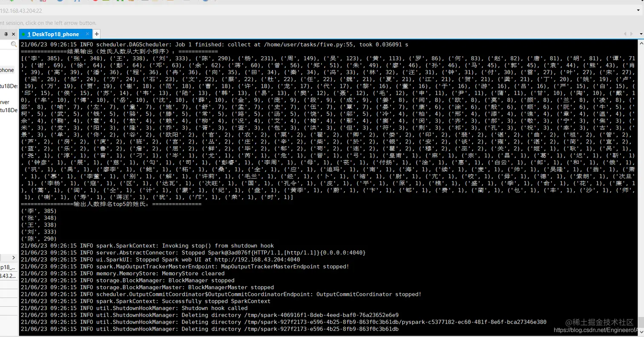Click the 'BlockManagerMaster stopped' log line

(147, 287)
